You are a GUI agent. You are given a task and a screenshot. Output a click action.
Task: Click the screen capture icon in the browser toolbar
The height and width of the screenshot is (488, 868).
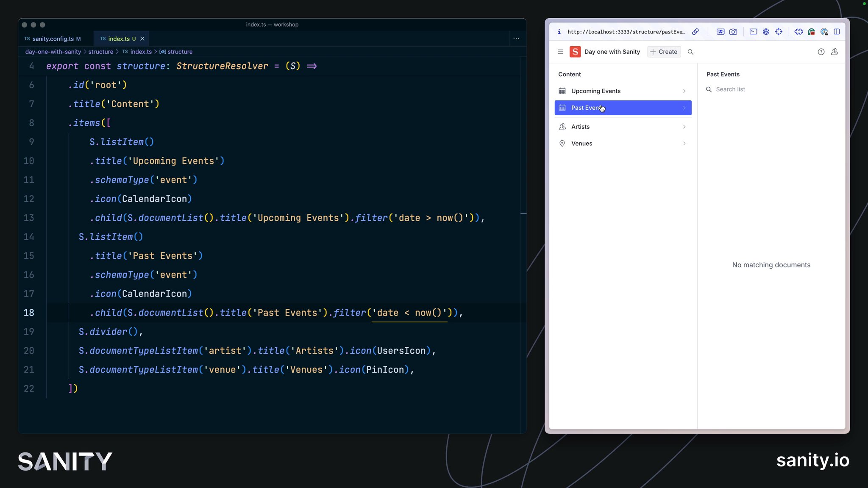coord(721,32)
